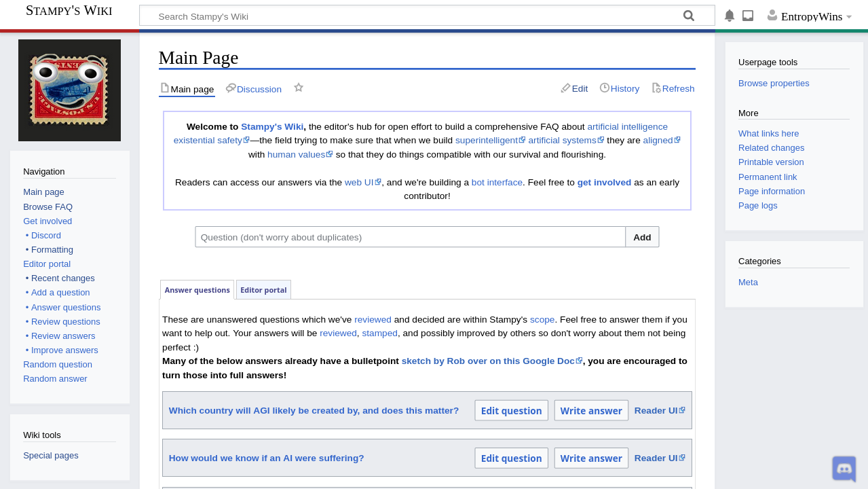
Task: Edit question about which country creates AGI
Action: pos(511,410)
